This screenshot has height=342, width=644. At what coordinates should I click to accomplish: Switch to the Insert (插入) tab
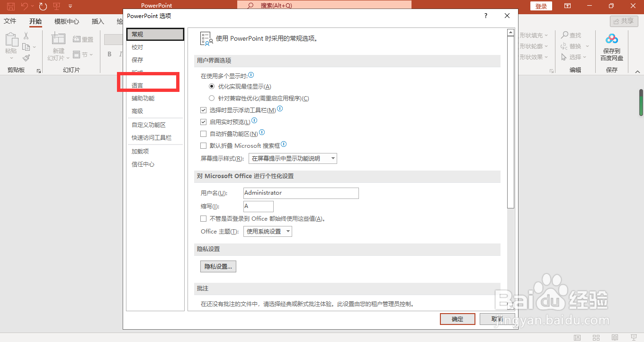98,21
